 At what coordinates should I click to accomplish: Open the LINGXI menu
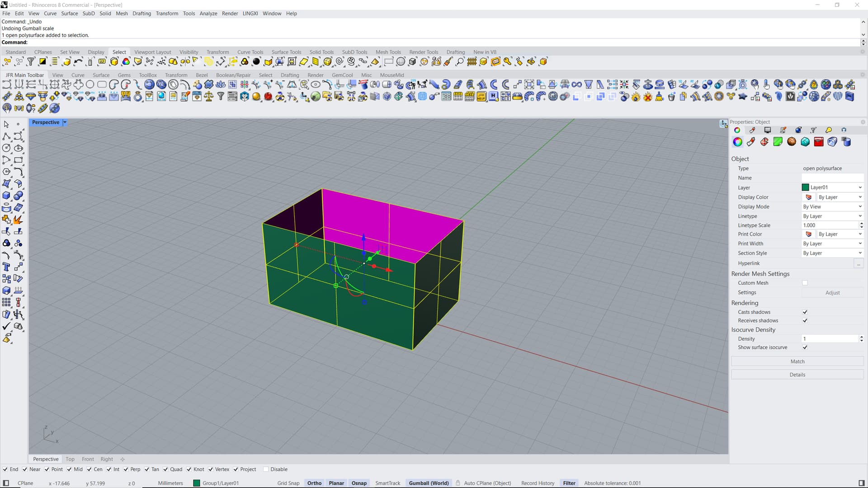click(250, 14)
